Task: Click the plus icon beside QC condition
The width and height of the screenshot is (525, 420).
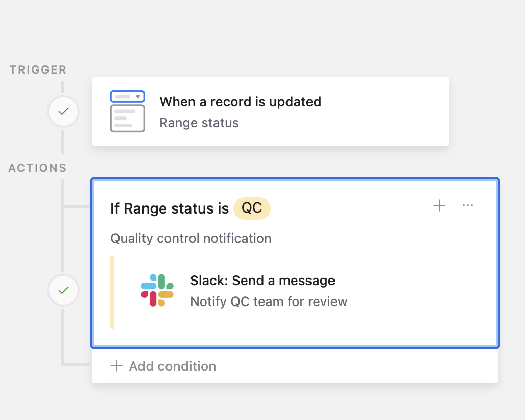Action: point(439,205)
